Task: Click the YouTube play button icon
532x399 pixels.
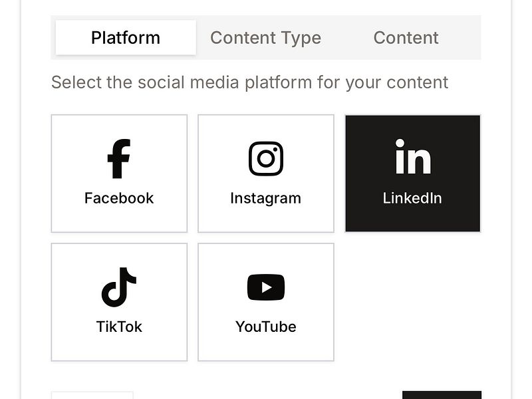Action: (x=265, y=287)
